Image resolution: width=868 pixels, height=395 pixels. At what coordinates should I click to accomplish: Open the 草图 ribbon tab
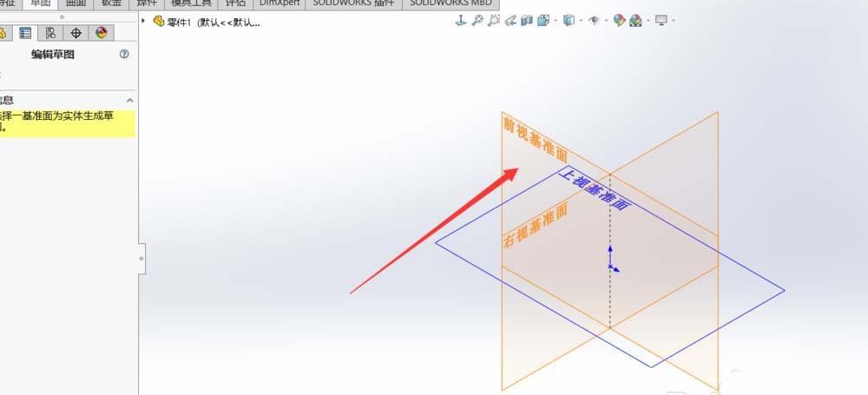click(x=41, y=3)
